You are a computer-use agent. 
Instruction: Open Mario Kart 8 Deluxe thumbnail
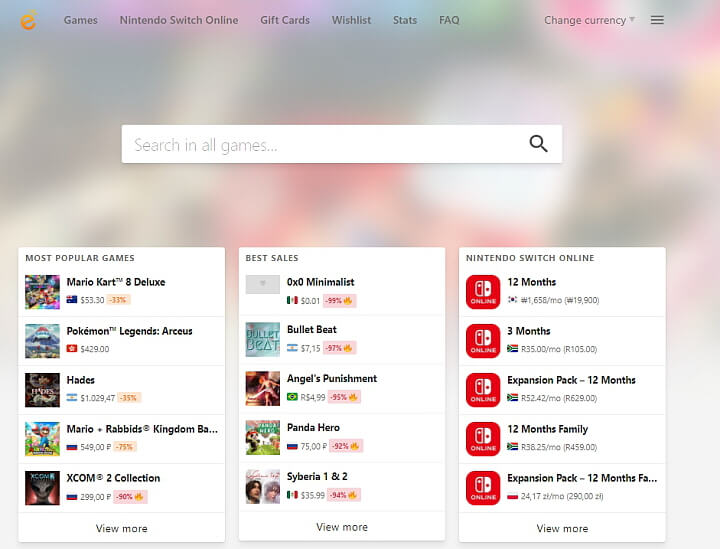click(x=42, y=292)
